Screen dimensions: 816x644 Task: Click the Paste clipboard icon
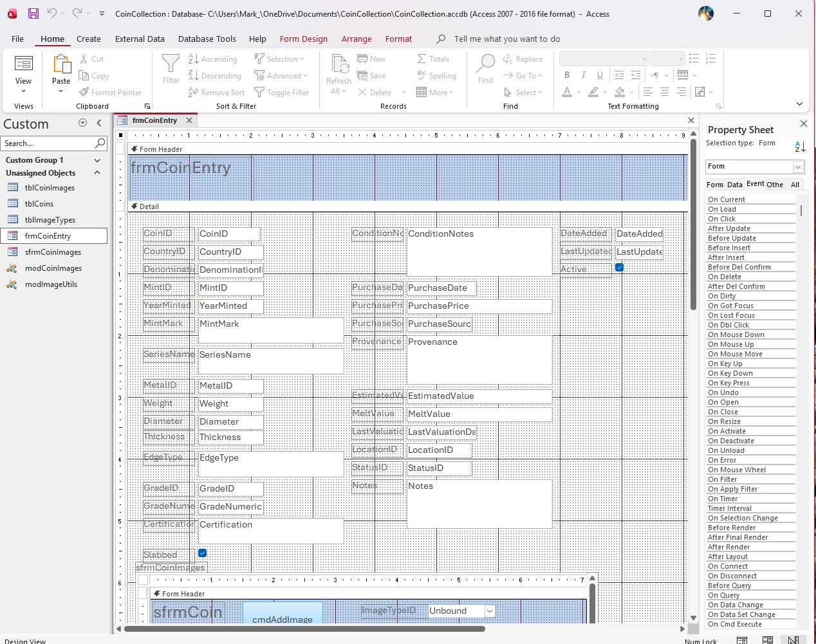click(61, 64)
